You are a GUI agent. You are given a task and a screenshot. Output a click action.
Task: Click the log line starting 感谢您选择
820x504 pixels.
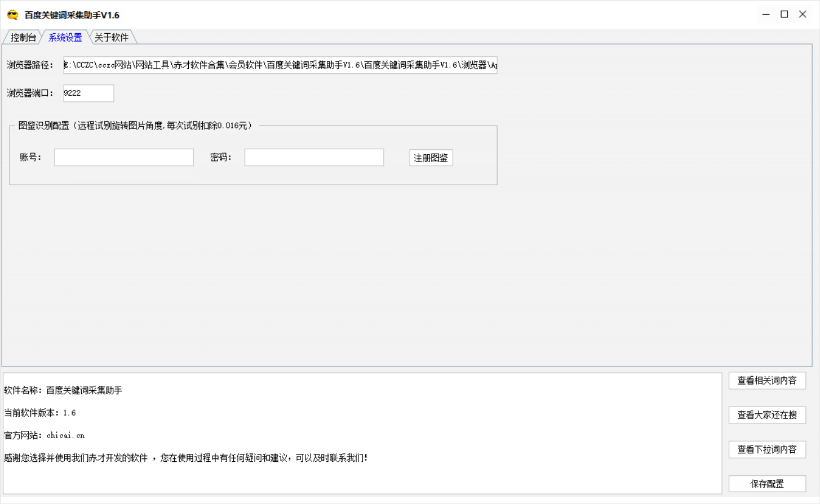186,458
